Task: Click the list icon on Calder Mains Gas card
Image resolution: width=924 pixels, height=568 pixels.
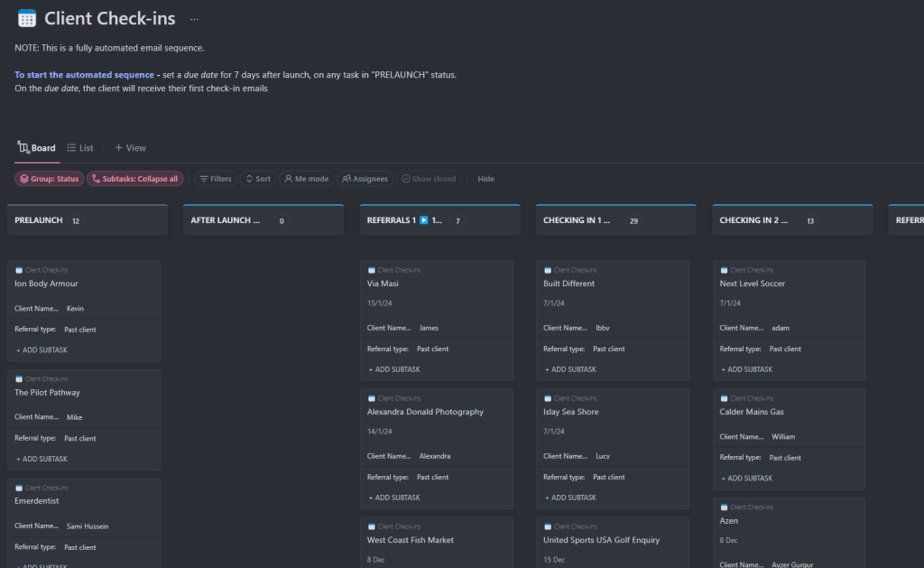Action: (724, 398)
